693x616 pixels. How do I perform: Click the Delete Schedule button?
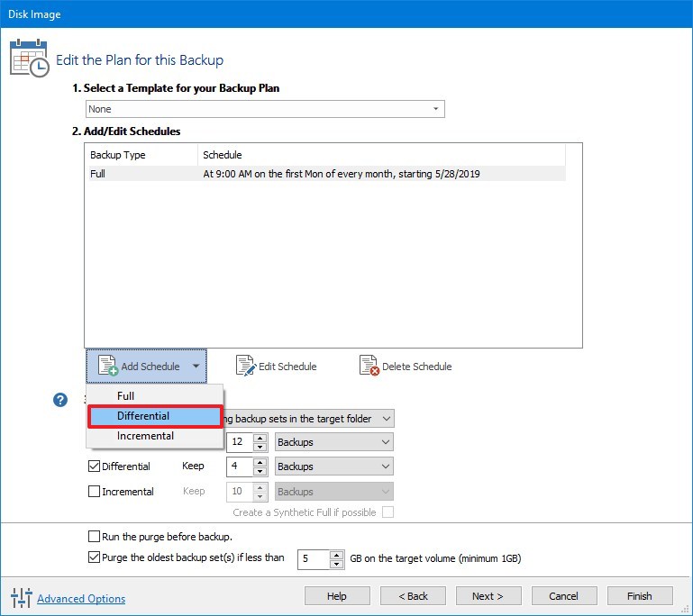pyautogui.click(x=406, y=366)
